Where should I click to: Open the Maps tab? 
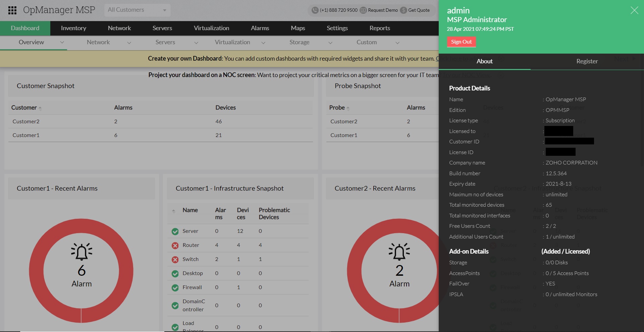[298, 28]
